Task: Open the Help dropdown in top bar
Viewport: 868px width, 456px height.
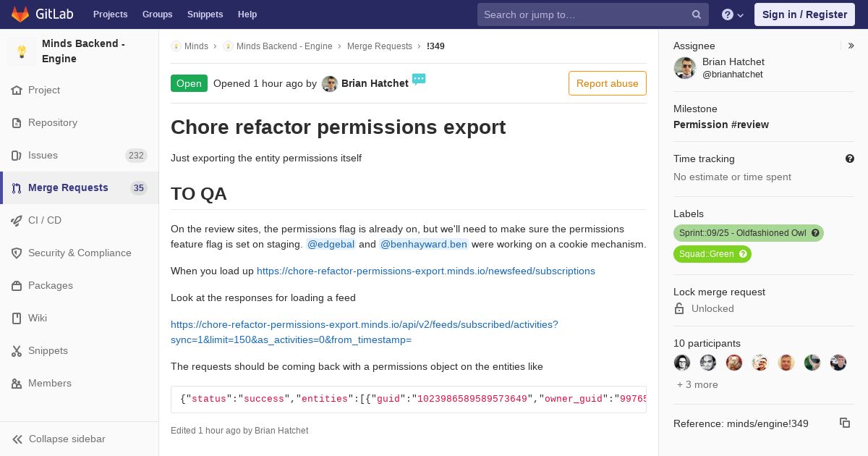Action: pos(733,14)
